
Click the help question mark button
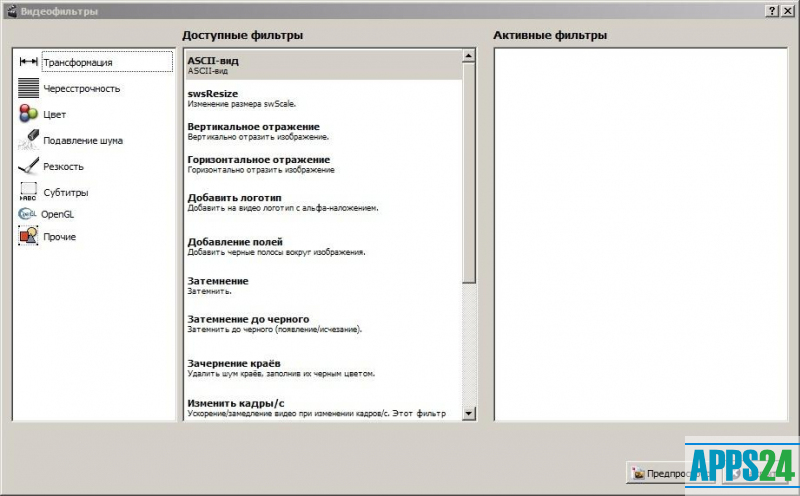(772, 11)
